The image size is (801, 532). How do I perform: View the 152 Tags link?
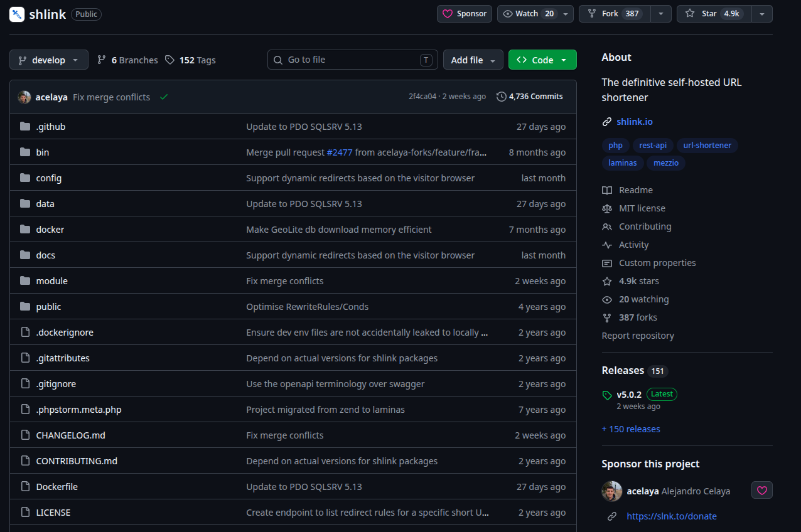click(190, 60)
